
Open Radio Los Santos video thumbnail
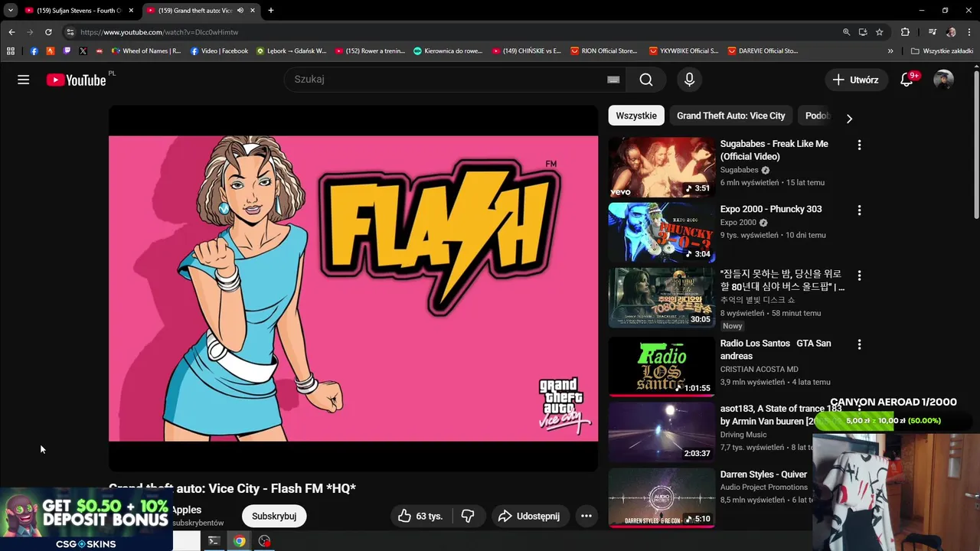(x=661, y=367)
